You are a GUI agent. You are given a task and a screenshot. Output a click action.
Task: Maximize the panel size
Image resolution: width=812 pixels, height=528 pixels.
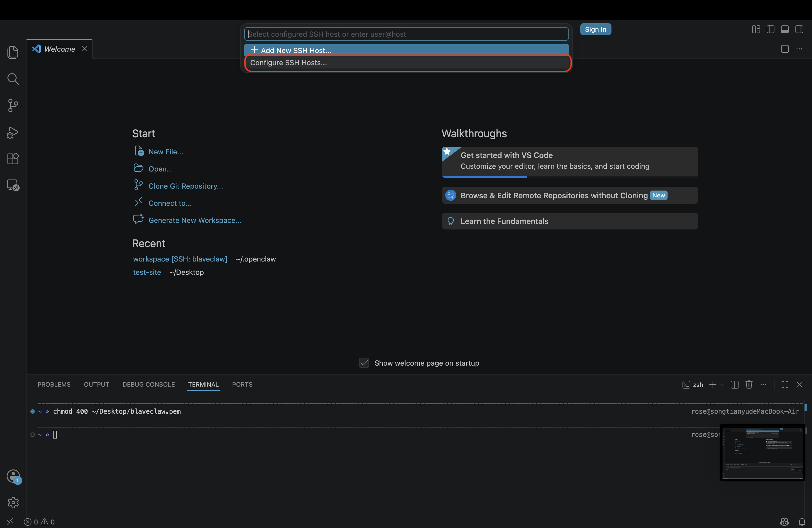[x=785, y=385]
